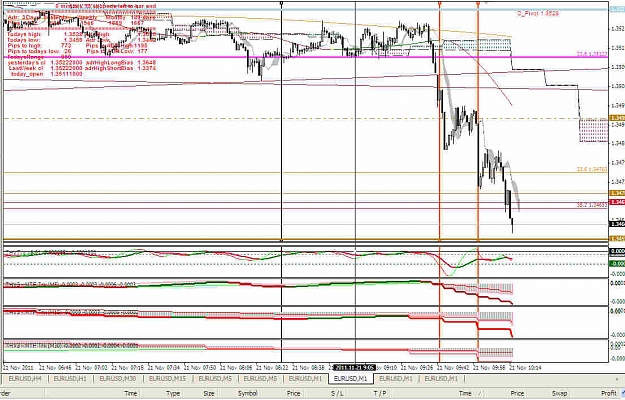Click the 38.2 1.34653 Fibonacci label
This screenshot has height=400, width=625.
[x=592, y=205]
